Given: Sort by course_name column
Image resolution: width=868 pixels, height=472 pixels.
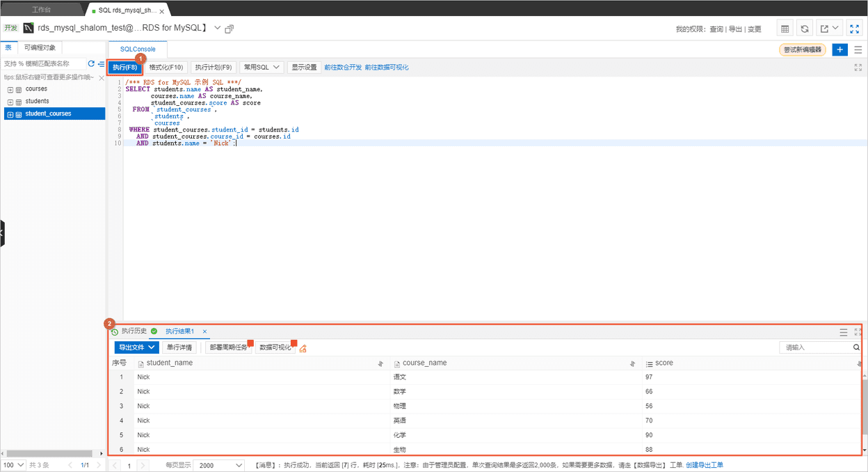Looking at the screenshot, I should [x=632, y=363].
